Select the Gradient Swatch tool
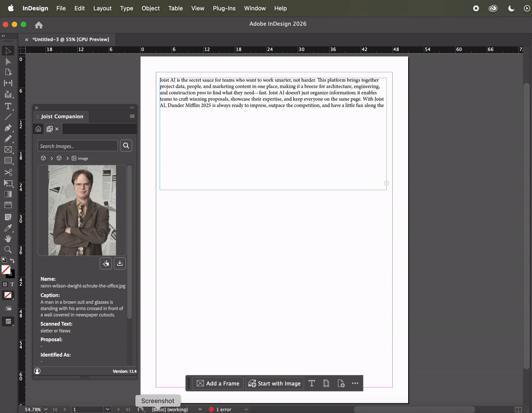The image size is (532, 413). pos(8,194)
